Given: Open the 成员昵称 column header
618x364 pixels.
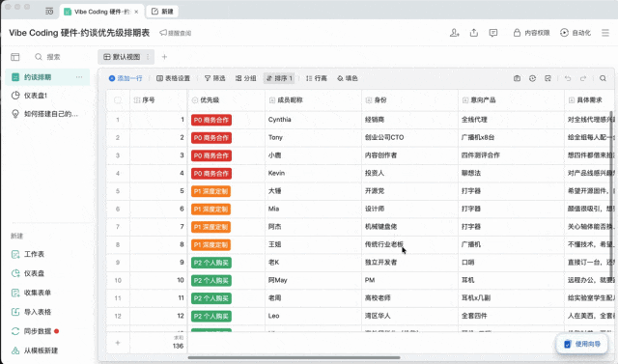Looking at the screenshot, I should pos(313,100).
